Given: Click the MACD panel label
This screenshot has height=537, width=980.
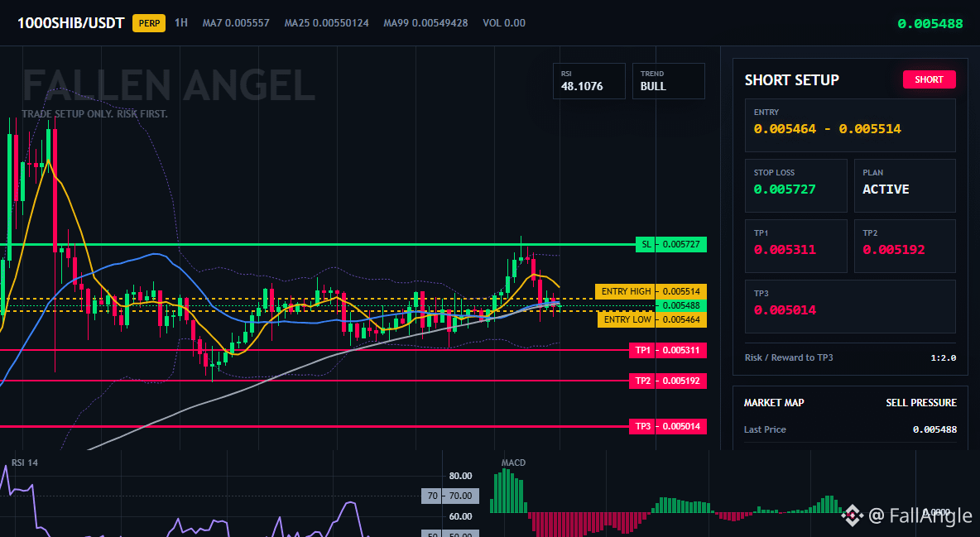Looking at the screenshot, I should [513, 463].
